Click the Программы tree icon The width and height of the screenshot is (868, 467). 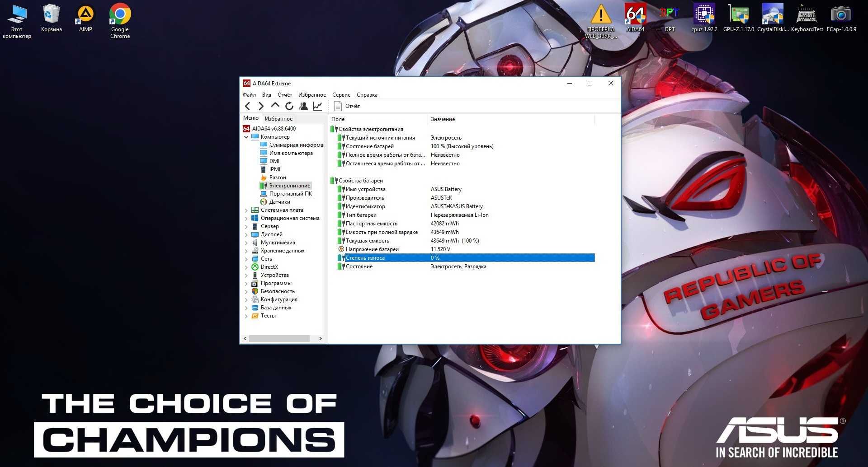(x=255, y=283)
